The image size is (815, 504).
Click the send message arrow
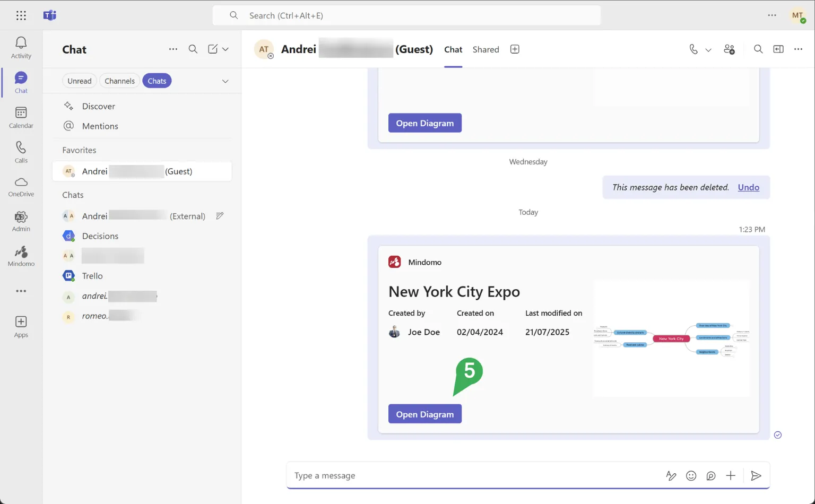pyautogui.click(x=756, y=476)
